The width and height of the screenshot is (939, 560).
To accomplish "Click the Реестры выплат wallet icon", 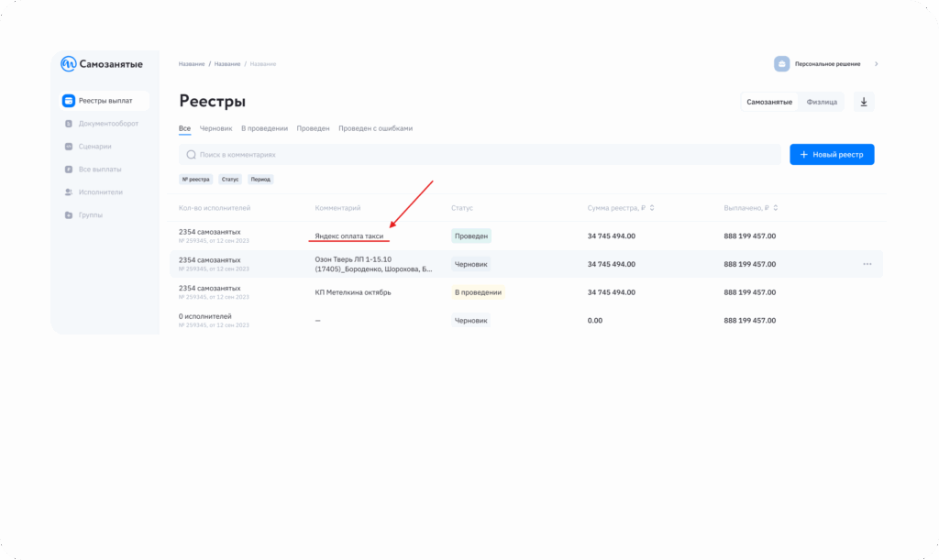I will (69, 101).
